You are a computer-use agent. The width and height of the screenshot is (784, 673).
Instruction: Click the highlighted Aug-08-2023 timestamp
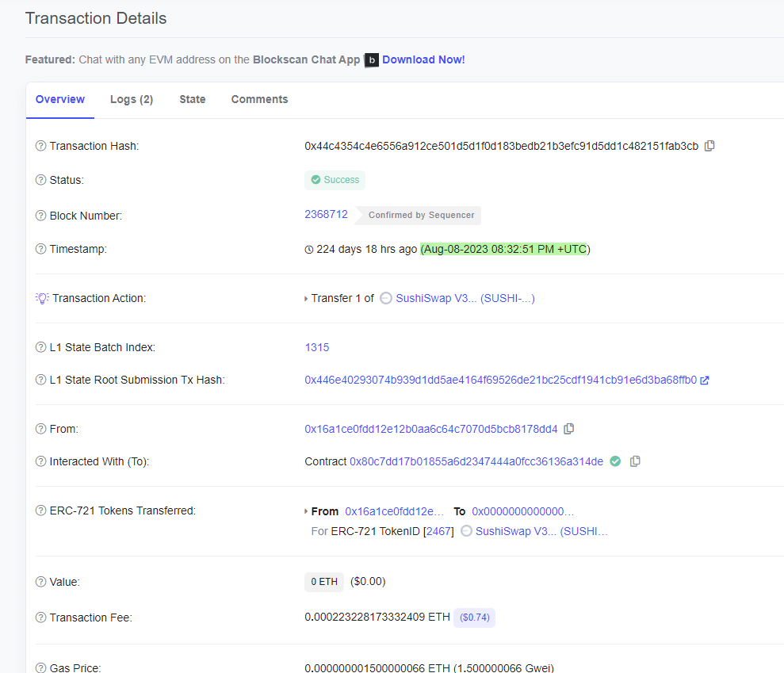click(504, 249)
